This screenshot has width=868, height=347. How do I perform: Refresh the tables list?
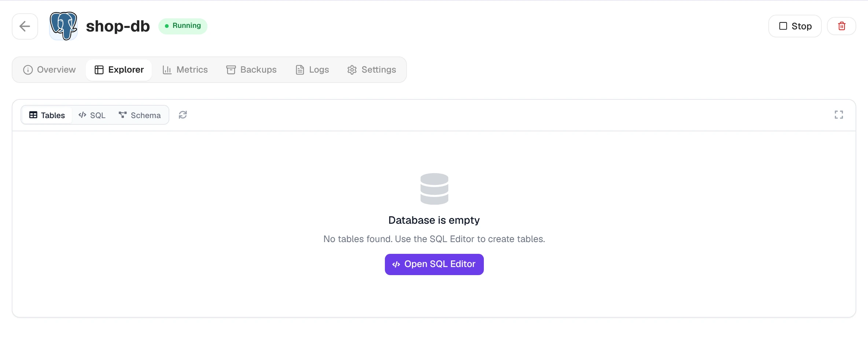[183, 115]
